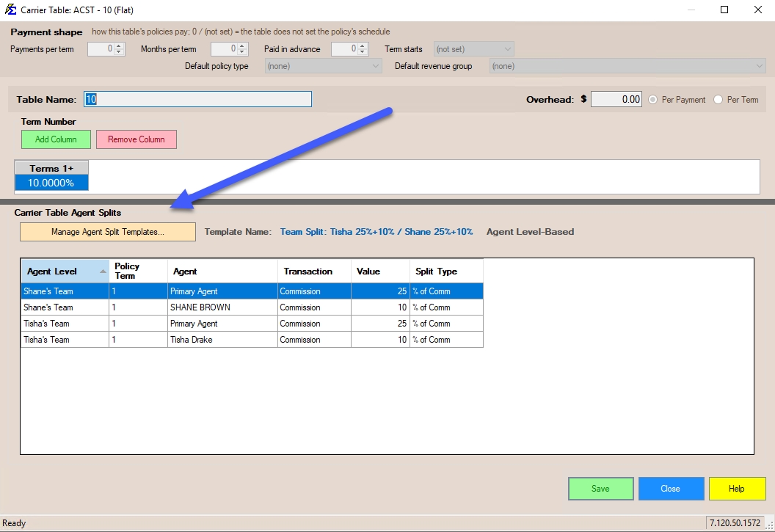The image size is (775, 532).
Task: Increase Paid in advance with up arrow
Action: pyautogui.click(x=363, y=46)
